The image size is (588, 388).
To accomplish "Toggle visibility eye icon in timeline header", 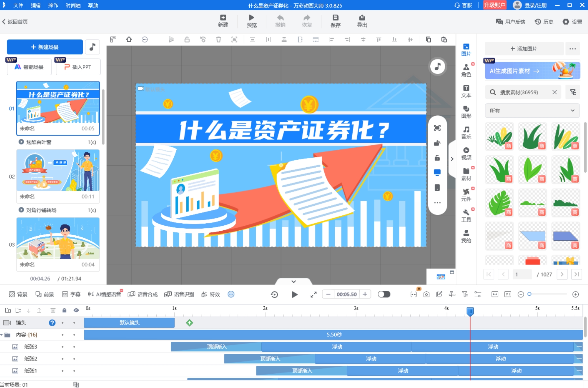I will (x=76, y=310).
